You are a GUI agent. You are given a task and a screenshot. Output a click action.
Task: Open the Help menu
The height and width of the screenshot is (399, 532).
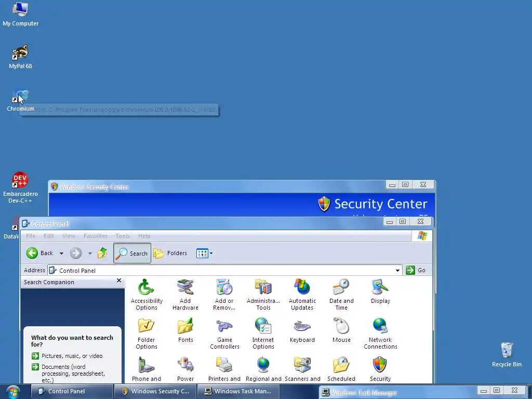(144, 236)
